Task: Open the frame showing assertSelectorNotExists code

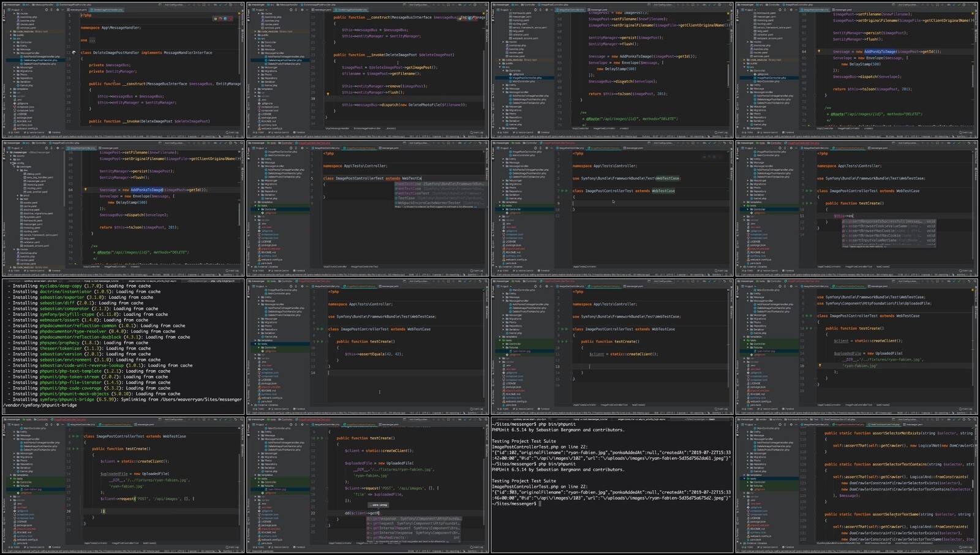Action: click(857, 485)
